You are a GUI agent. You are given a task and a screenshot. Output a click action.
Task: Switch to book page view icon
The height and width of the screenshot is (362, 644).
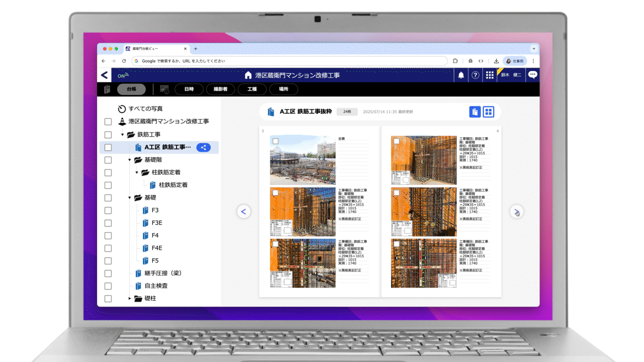tap(474, 112)
